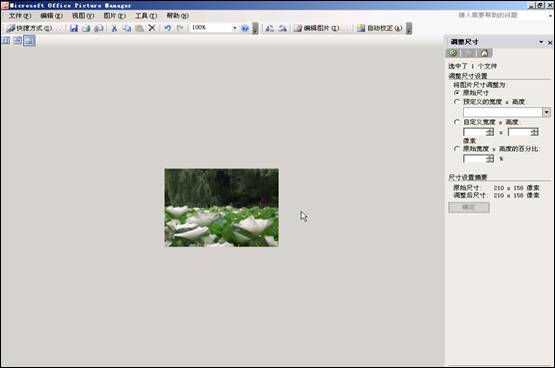This screenshot has width=555, height=368.
Task: Click the Cut scissors icon
Action: point(114,28)
